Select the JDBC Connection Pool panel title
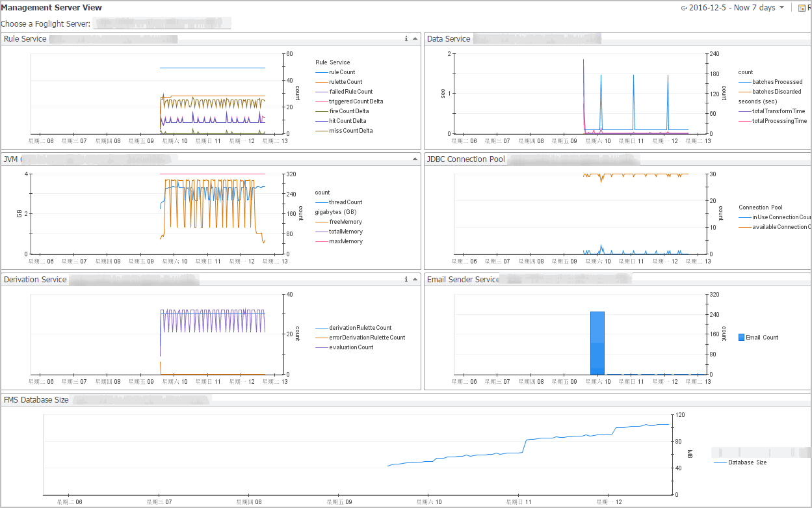This screenshot has height=508, width=812. click(465, 159)
